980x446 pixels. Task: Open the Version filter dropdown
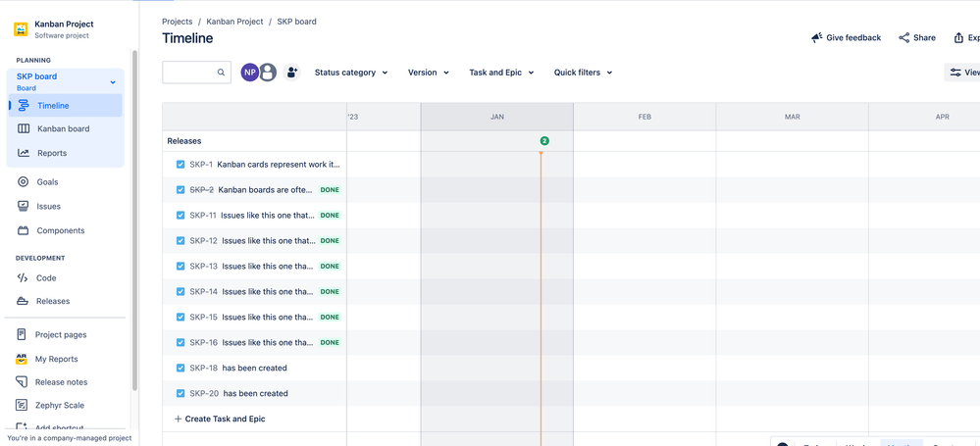coord(429,73)
